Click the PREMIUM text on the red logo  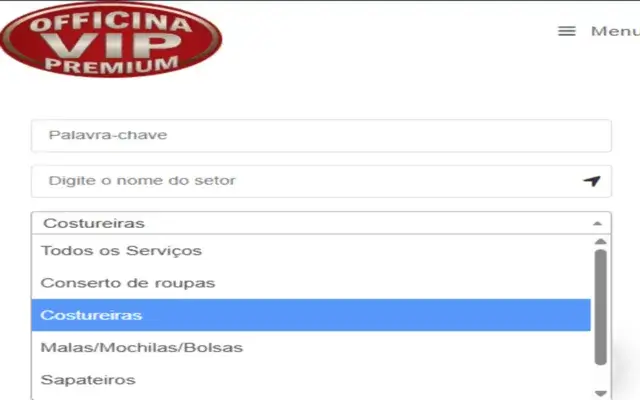112,66
